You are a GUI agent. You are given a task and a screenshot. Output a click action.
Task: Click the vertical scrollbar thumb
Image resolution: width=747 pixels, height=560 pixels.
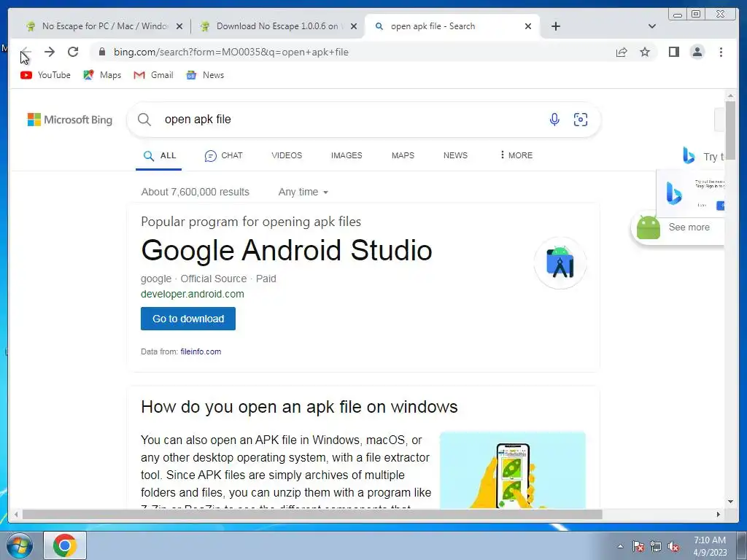[x=730, y=131]
